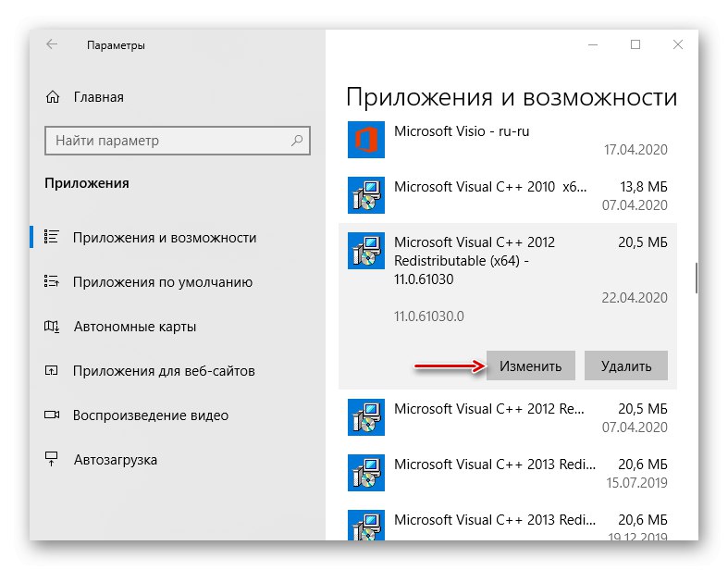This screenshot has width=728, height=570.
Task: Click the Воспроизведение видео camera icon
Action: coord(51,415)
